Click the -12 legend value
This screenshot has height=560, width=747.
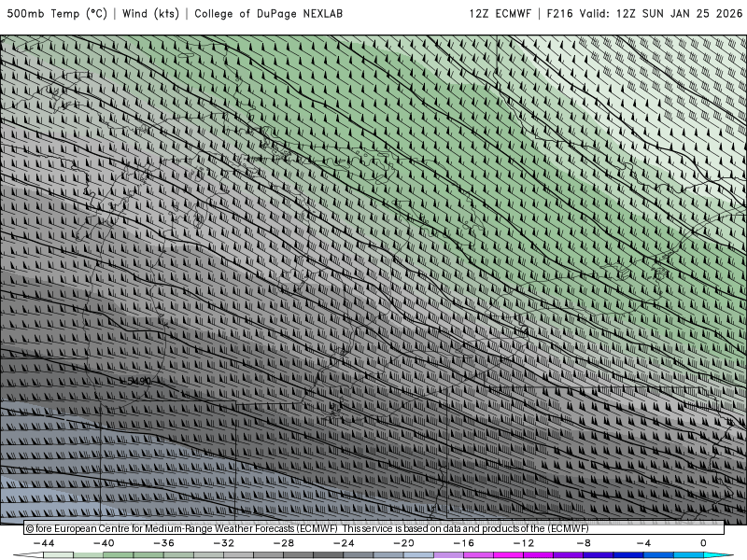524,543
